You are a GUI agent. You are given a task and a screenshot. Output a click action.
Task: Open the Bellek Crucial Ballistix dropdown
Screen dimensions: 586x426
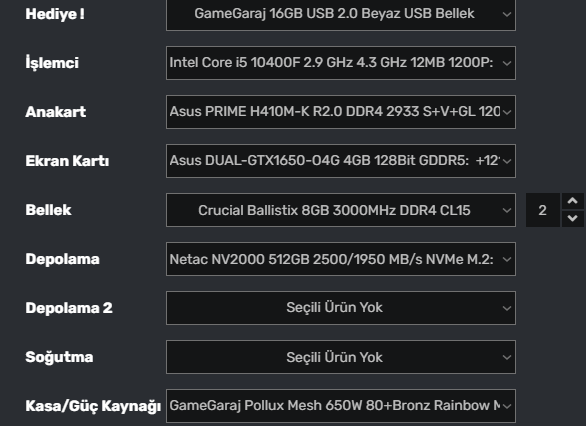pos(341,210)
